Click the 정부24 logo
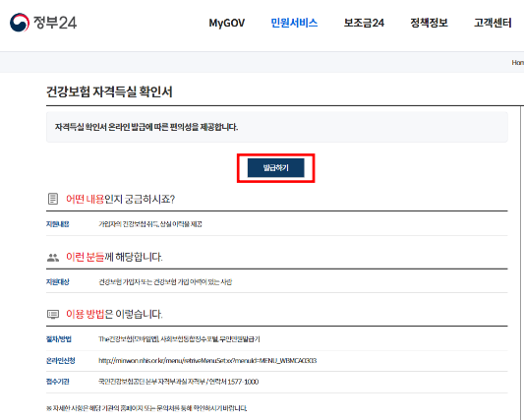This screenshot has width=524, height=420. point(43,23)
